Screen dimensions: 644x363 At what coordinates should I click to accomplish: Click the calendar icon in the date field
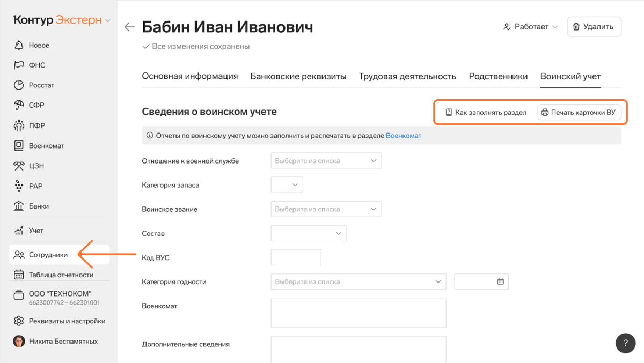[501, 281]
